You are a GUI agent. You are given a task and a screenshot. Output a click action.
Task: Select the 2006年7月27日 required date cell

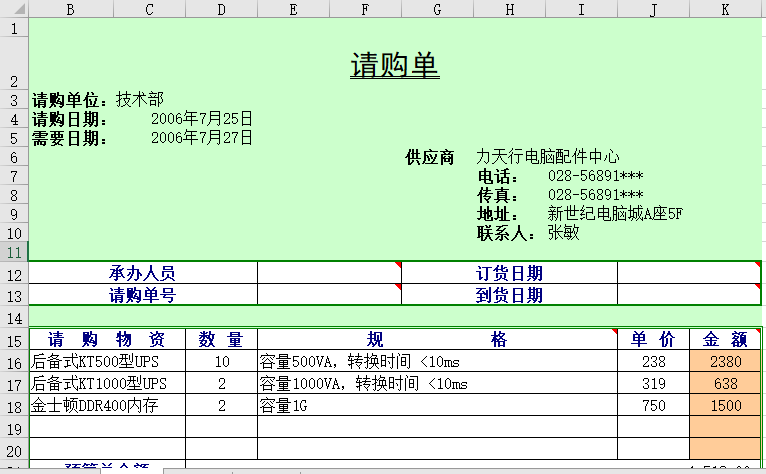pyautogui.click(x=201, y=138)
